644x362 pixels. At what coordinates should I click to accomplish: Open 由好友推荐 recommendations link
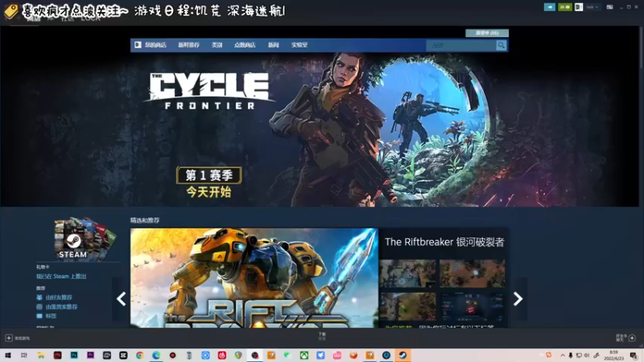pos(59,298)
